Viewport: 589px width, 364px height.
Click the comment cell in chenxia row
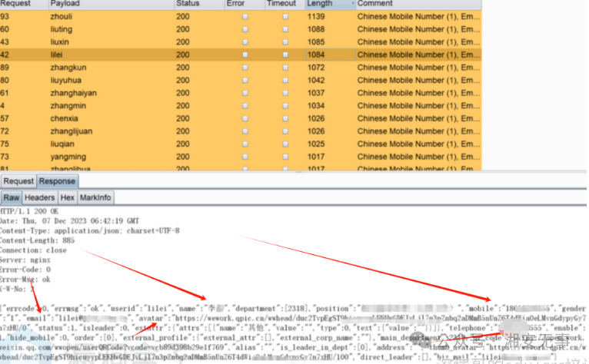418,118
